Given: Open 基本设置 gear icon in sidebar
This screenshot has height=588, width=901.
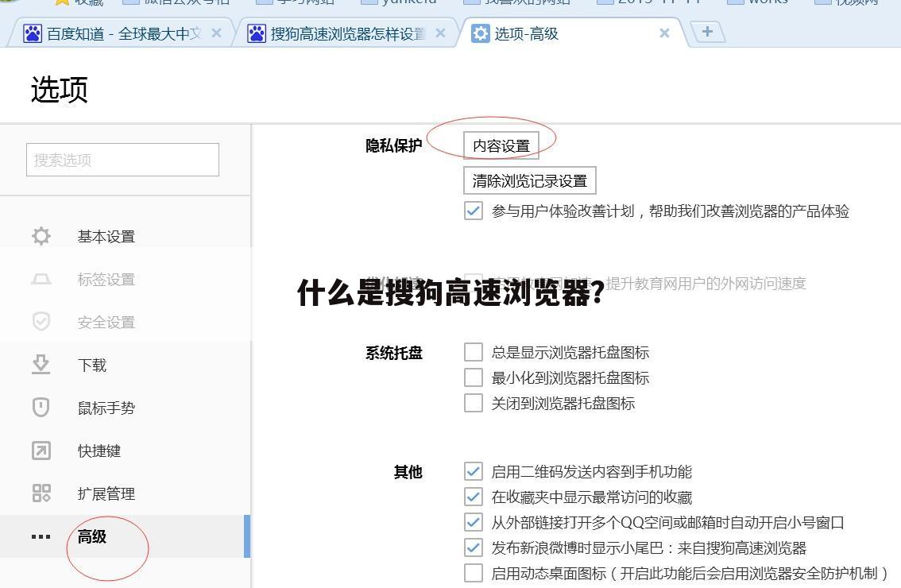Looking at the screenshot, I should click(x=41, y=236).
